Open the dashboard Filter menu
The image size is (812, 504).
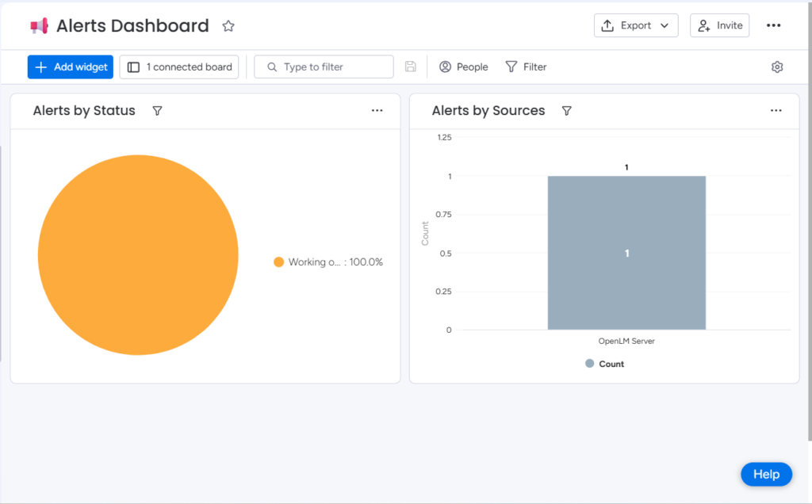(x=526, y=67)
